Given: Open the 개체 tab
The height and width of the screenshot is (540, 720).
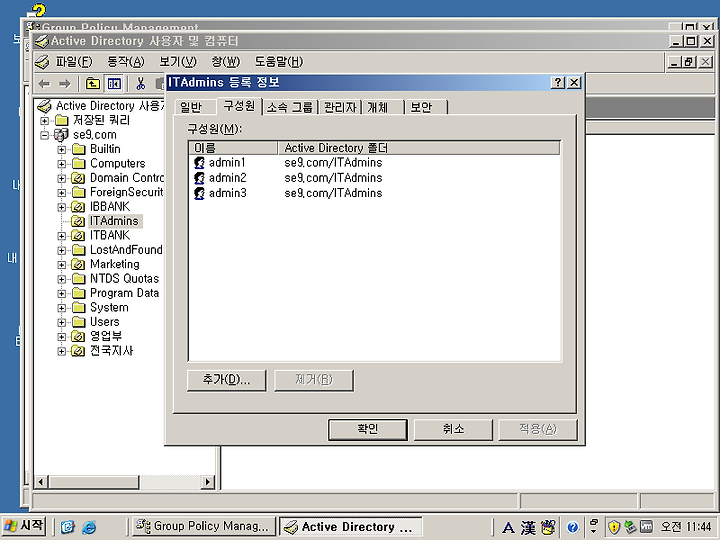Looking at the screenshot, I should point(383,107).
